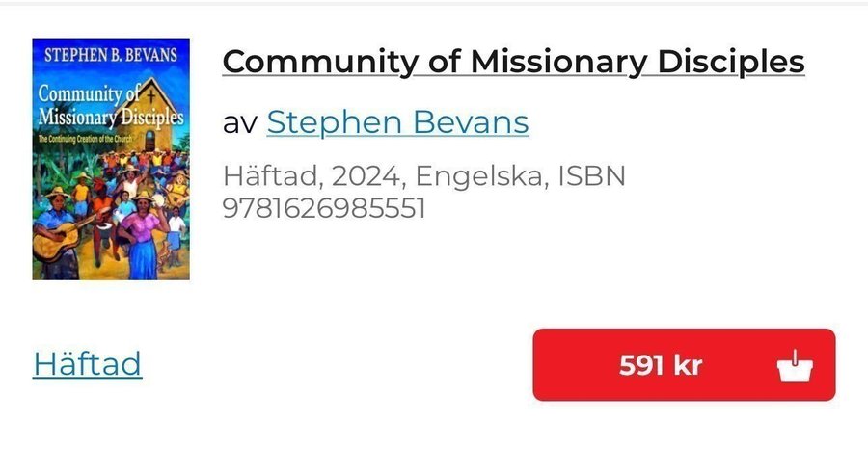The image size is (868, 475).
Task: Click the 'Häftad, 2024, Engelska, ISBN' details line
Action: coord(424,177)
